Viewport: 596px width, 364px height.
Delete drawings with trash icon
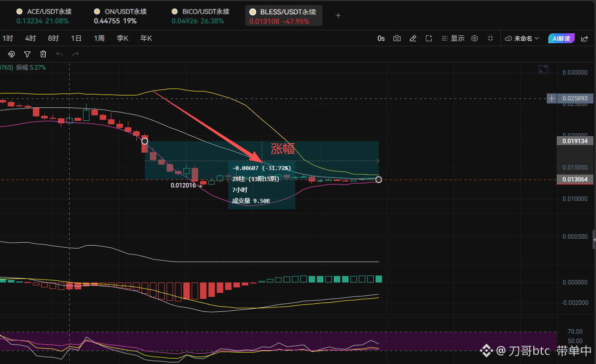pos(43,54)
